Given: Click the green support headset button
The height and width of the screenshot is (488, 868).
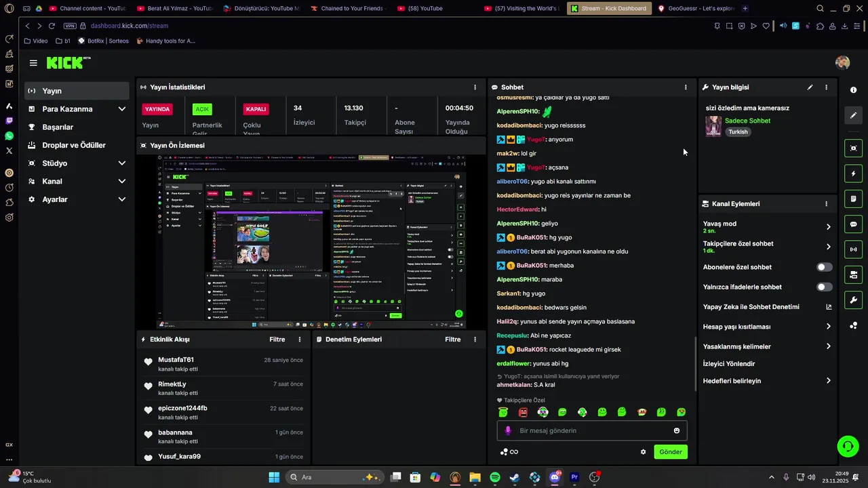Looking at the screenshot, I should (x=848, y=446).
